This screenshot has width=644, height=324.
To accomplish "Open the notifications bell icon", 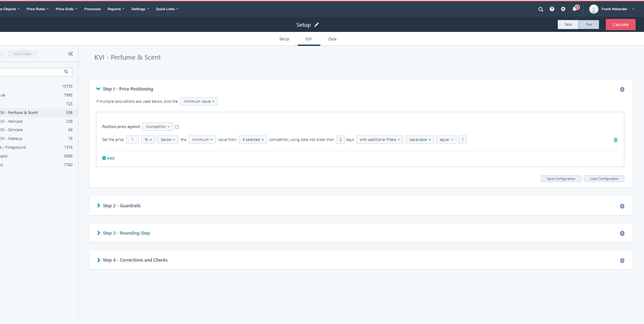I will coord(575,9).
